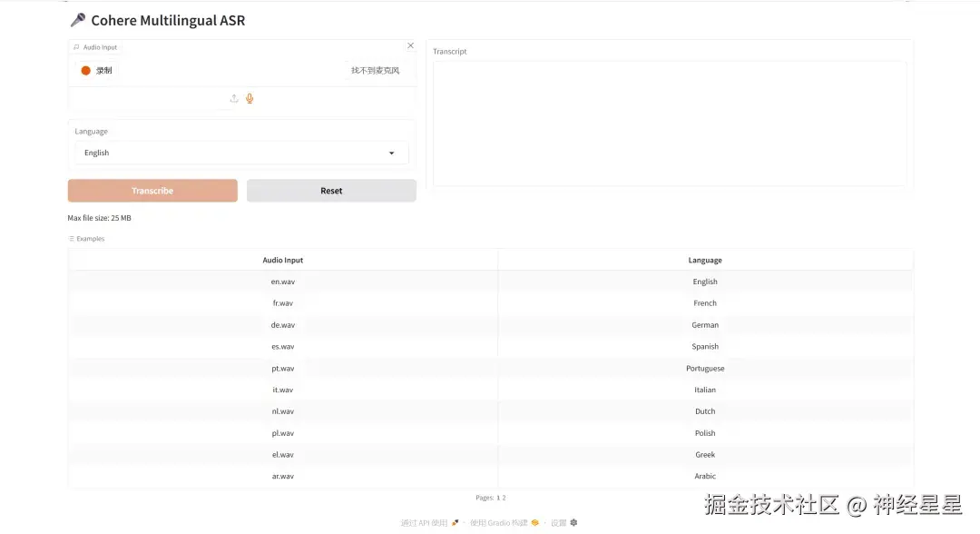Image resolution: width=980 pixels, height=534 pixels.
Task: Select the orange microphone source icon
Action: click(250, 98)
